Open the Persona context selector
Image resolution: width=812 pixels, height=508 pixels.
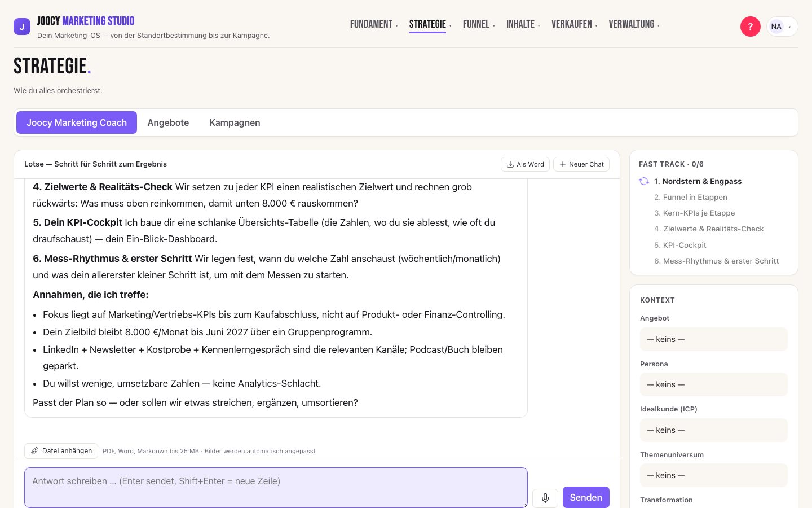(713, 384)
